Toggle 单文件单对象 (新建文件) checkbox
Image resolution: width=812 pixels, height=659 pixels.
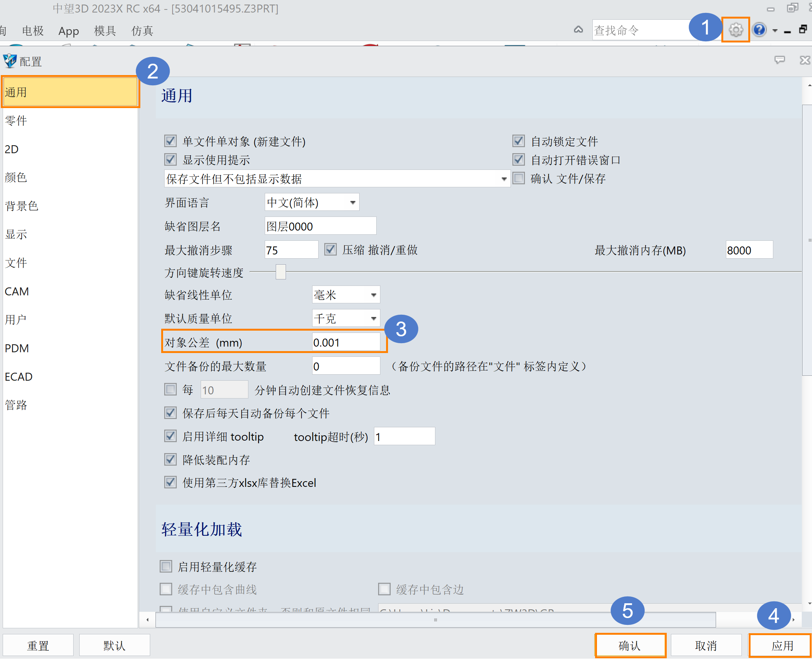point(170,141)
